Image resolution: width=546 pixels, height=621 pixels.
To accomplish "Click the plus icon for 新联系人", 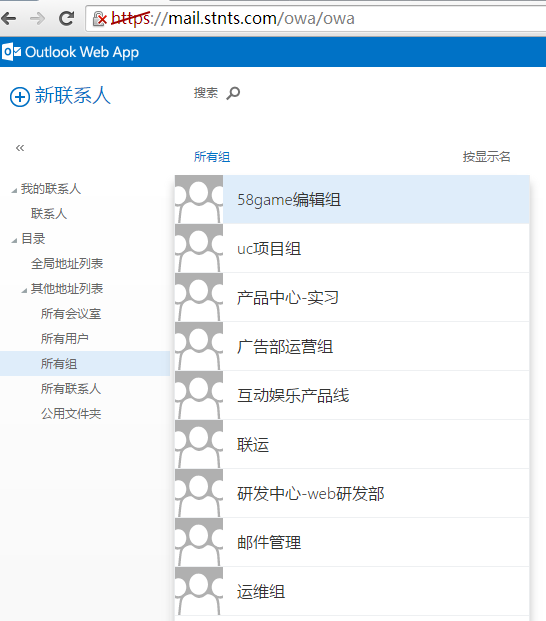I will pos(20,97).
